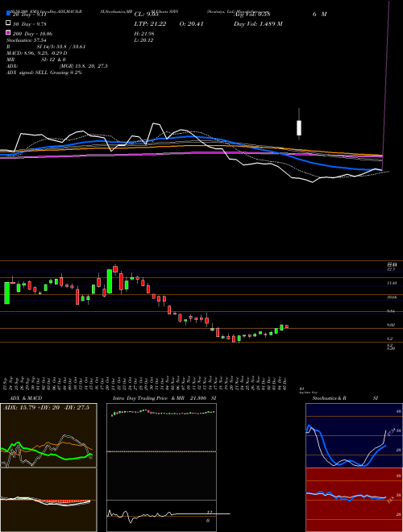Click the tall green candle at the October peak
The image size is (403, 532).
click(110, 281)
